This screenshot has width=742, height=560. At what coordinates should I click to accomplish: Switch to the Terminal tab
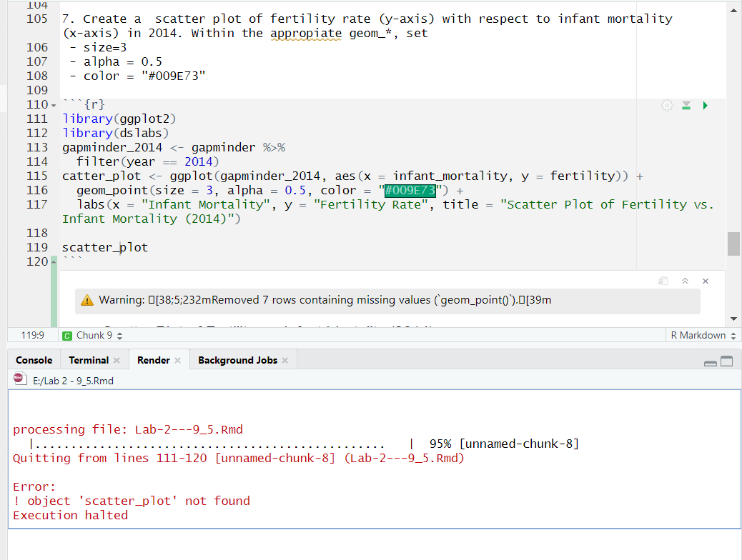89,361
